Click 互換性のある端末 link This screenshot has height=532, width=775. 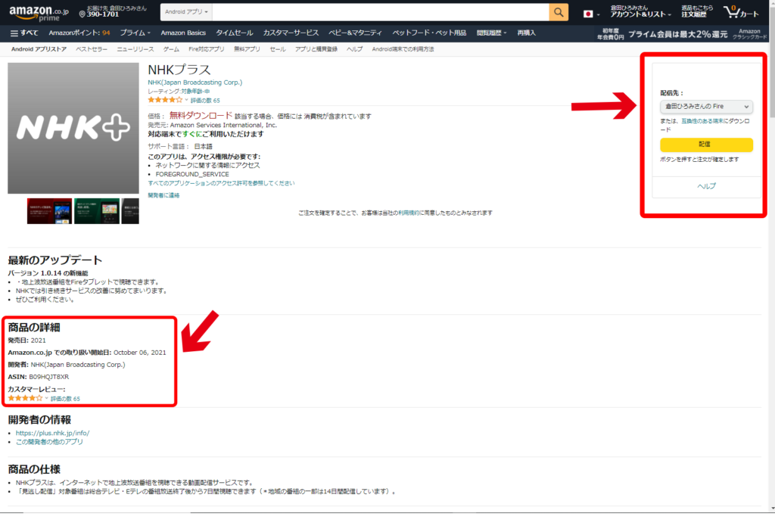pyautogui.click(x=702, y=120)
